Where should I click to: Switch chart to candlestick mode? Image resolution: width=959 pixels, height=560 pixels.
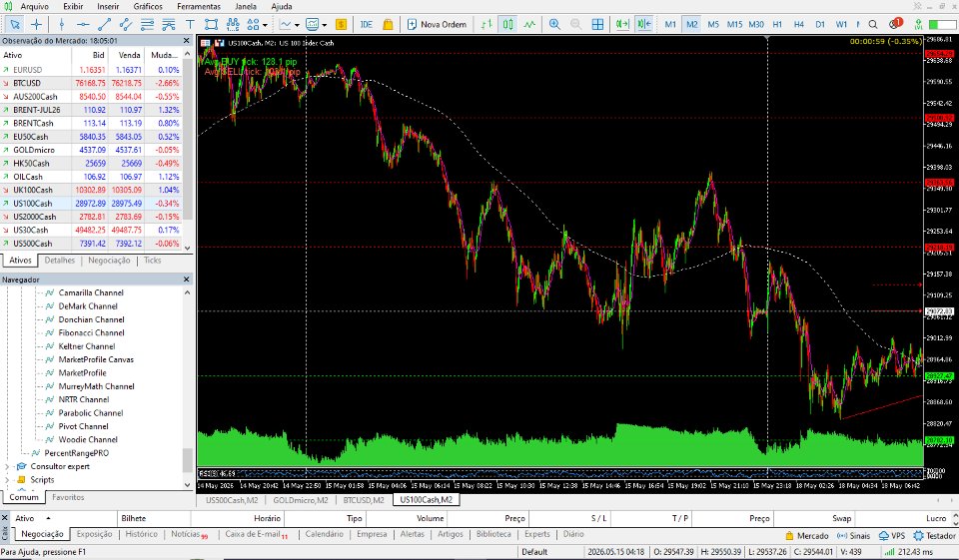click(507, 24)
